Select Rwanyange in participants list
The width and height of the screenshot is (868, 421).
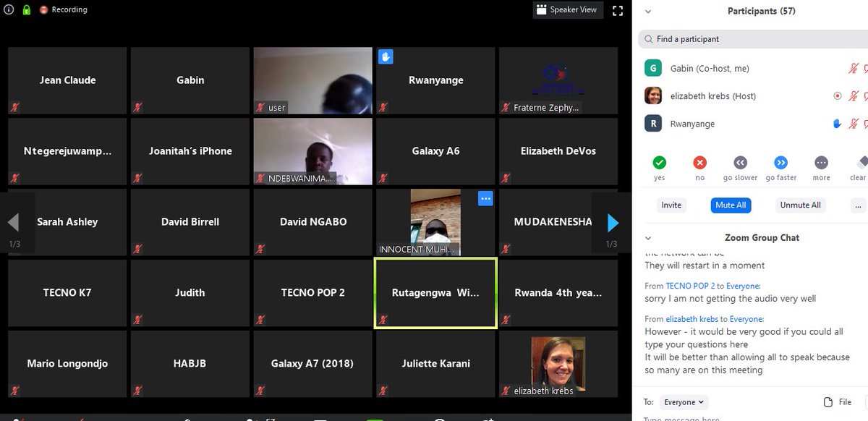753,124
